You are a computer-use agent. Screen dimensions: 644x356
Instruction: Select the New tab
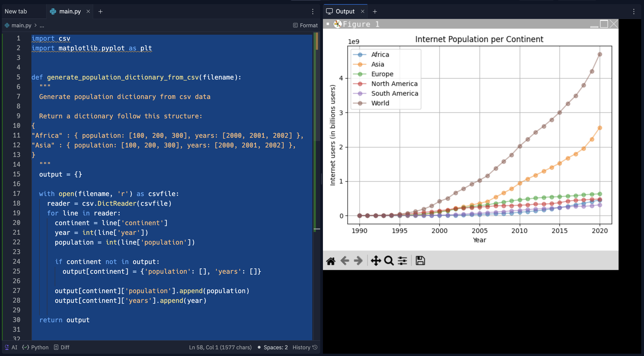click(15, 11)
